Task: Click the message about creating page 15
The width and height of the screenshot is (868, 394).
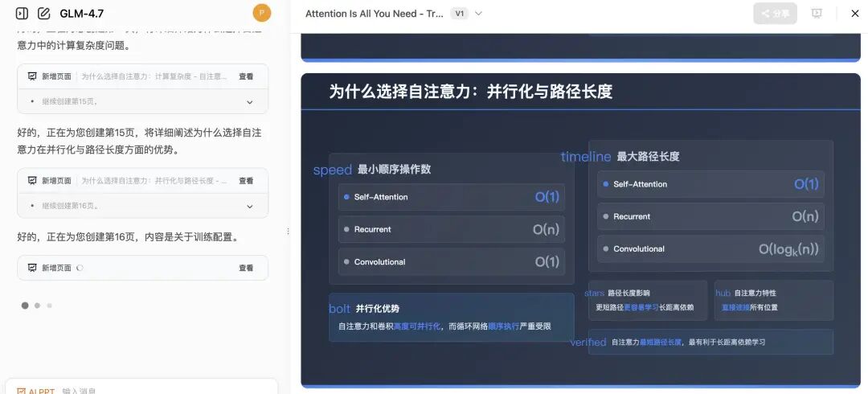Action: pos(140,142)
